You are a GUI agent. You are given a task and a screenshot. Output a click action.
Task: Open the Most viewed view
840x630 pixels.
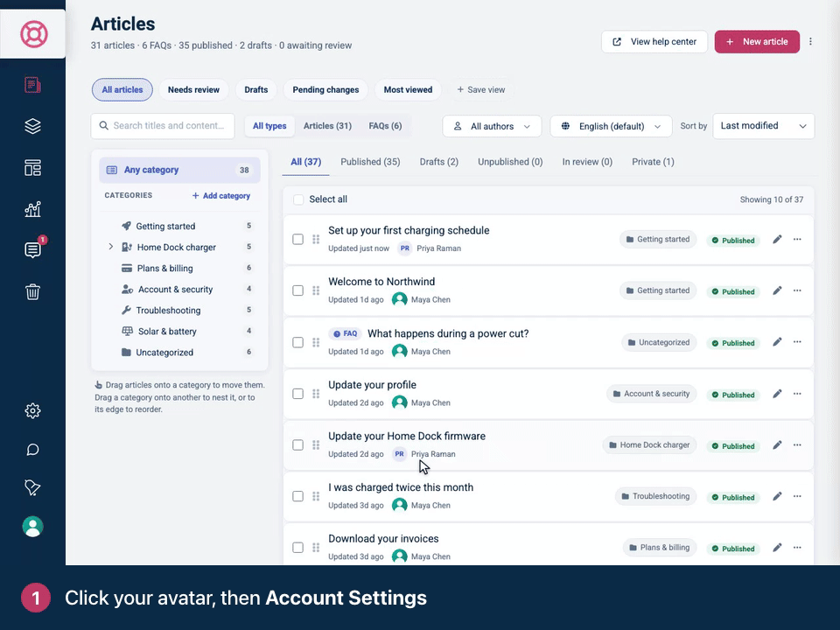pos(408,90)
